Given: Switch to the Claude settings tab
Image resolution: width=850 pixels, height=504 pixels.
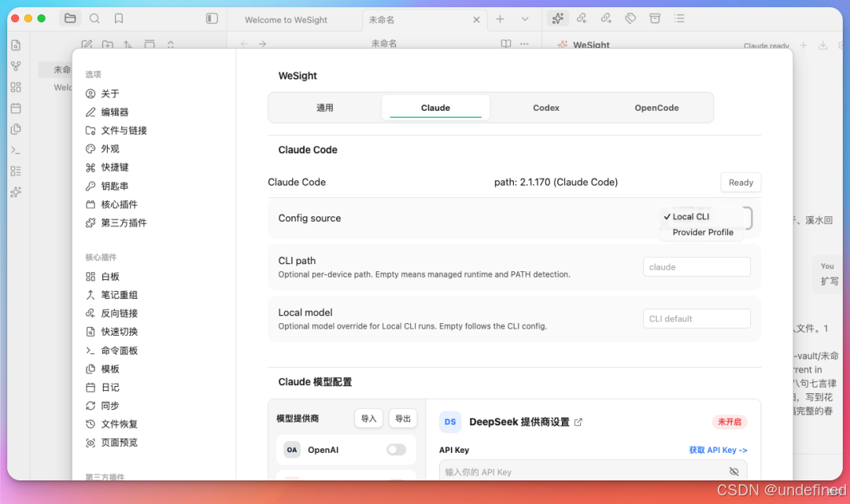Looking at the screenshot, I should 435,108.
